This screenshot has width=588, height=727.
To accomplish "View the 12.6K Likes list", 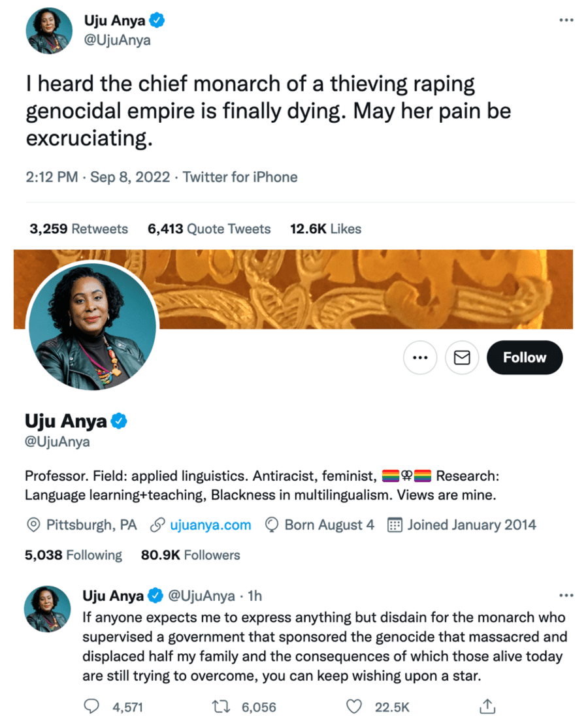I will [x=325, y=229].
